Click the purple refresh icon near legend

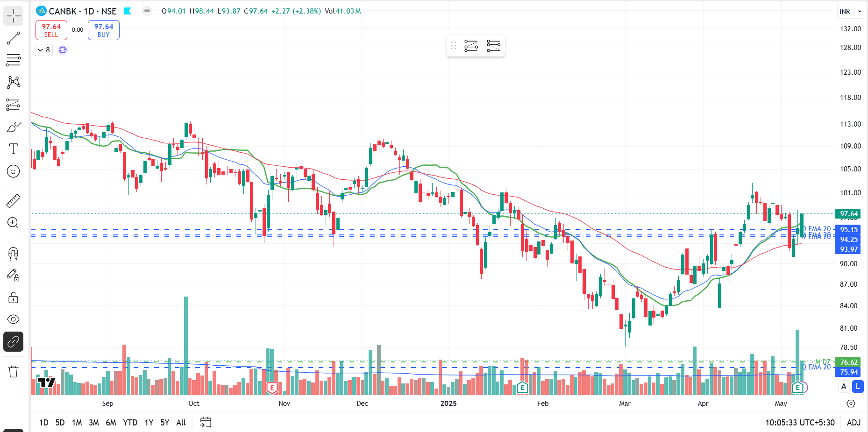click(x=63, y=50)
